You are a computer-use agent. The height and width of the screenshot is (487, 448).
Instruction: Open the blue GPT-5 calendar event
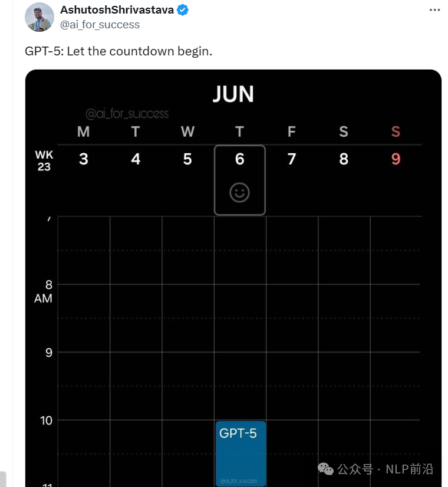(241, 453)
